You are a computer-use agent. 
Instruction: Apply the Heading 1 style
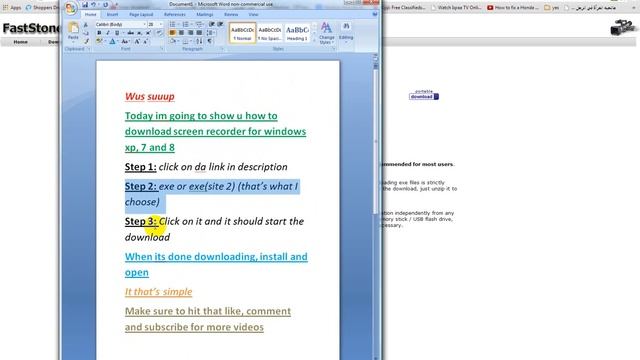coord(297,33)
